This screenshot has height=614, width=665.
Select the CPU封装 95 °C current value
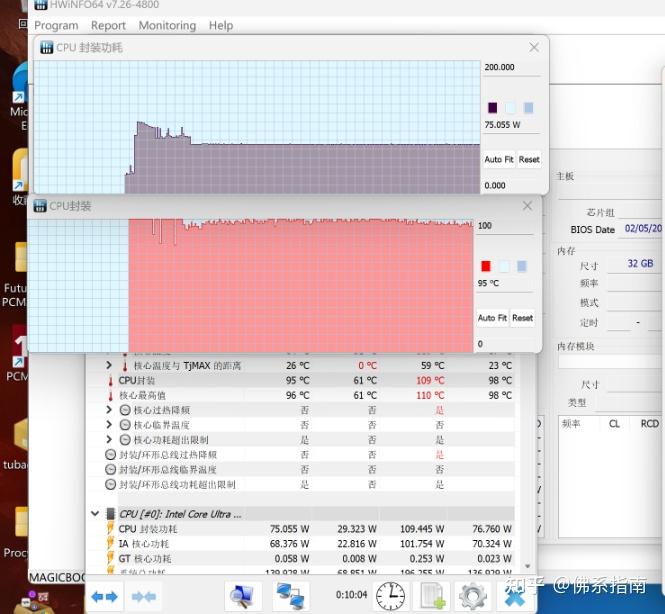point(297,380)
